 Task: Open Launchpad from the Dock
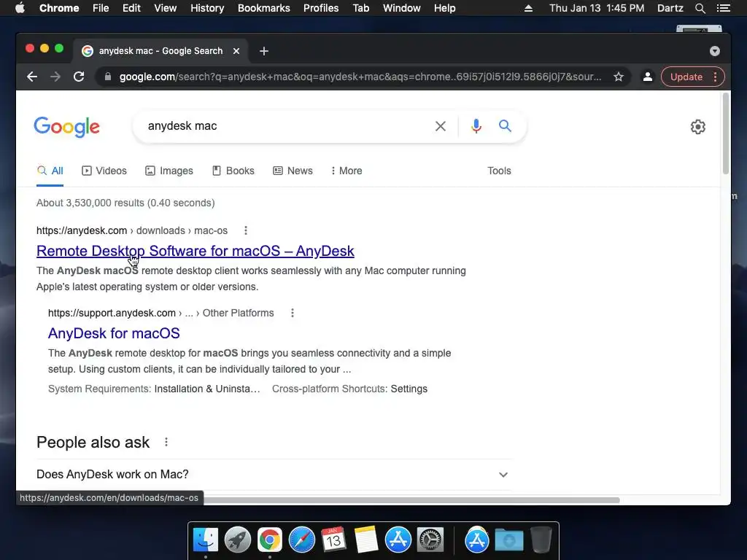[x=238, y=540]
